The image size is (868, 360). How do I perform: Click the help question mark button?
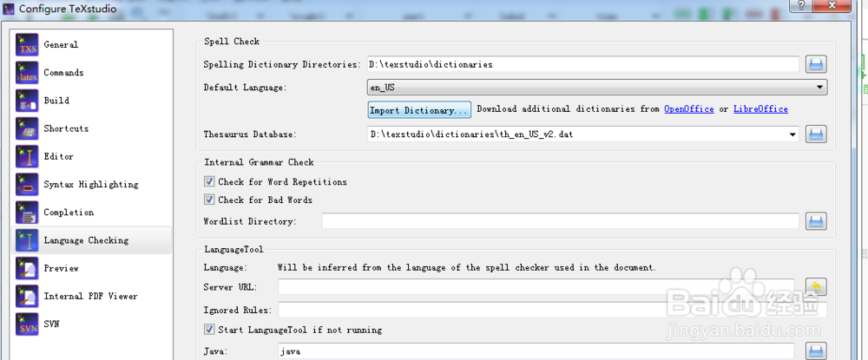801,5
